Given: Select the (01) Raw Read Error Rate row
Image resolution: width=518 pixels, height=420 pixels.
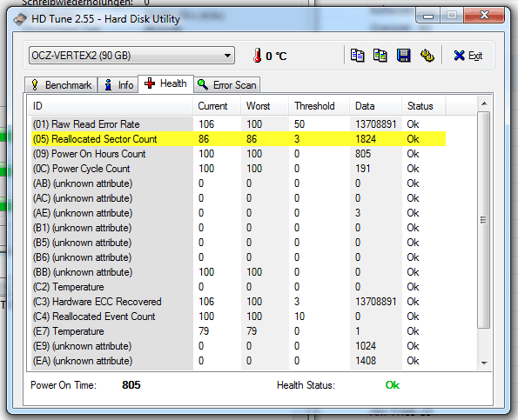Looking at the screenshot, I should (x=239, y=124).
